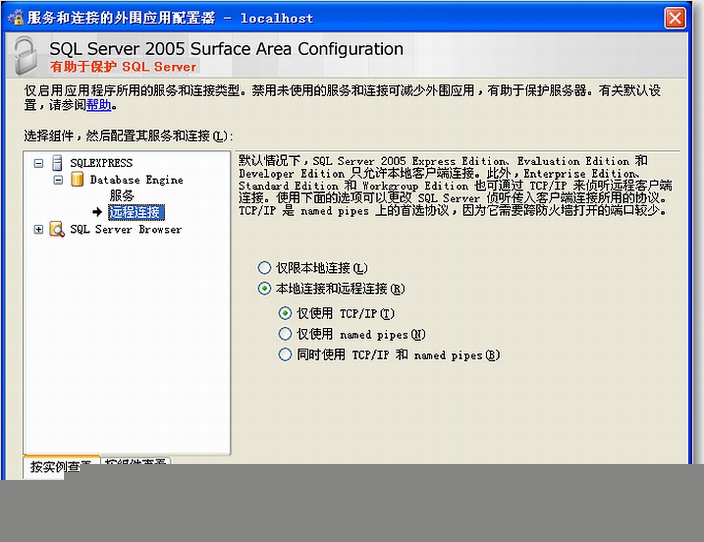Click the SQL Server Browser magnifier icon

pyautogui.click(x=57, y=230)
